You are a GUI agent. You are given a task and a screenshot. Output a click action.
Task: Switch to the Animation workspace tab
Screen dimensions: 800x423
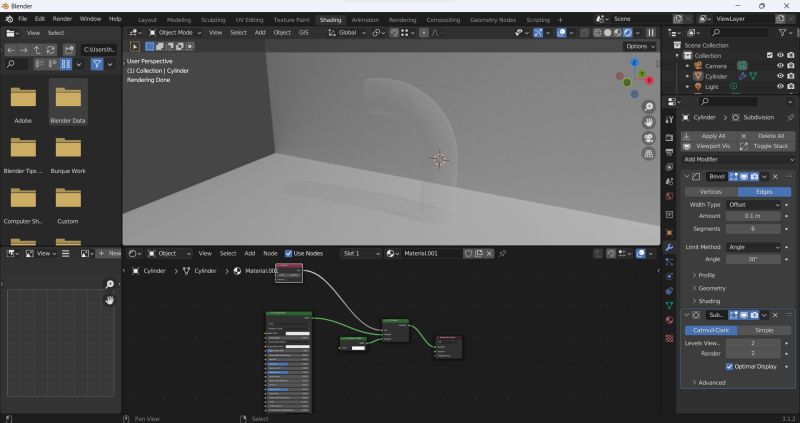365,20
